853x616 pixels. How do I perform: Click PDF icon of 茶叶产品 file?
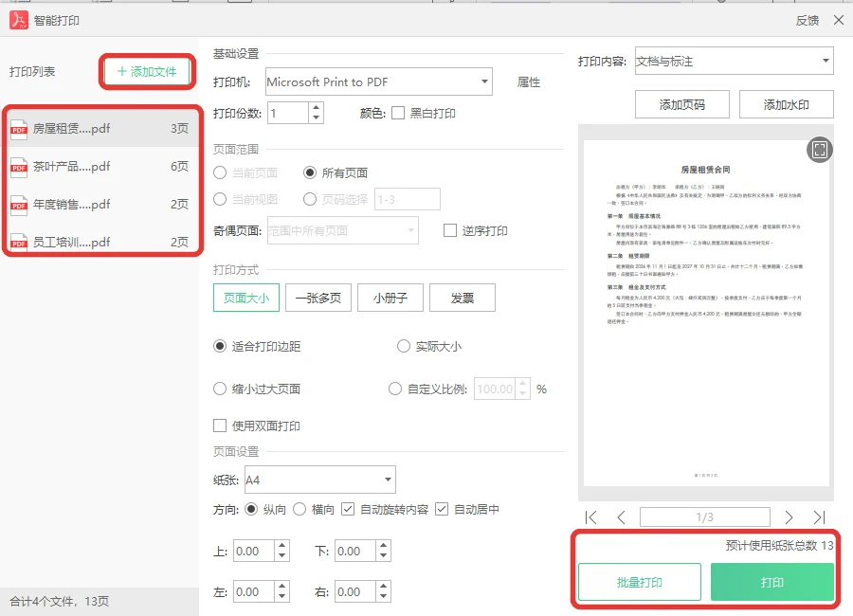coord(19,167)
